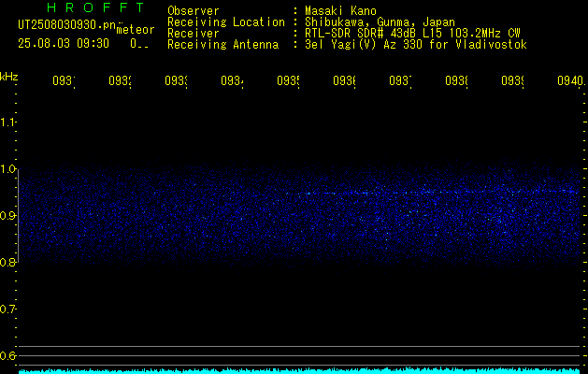588x374 pixels.
Task: Click the Receiving Antenna label
Action: [222, 45]
